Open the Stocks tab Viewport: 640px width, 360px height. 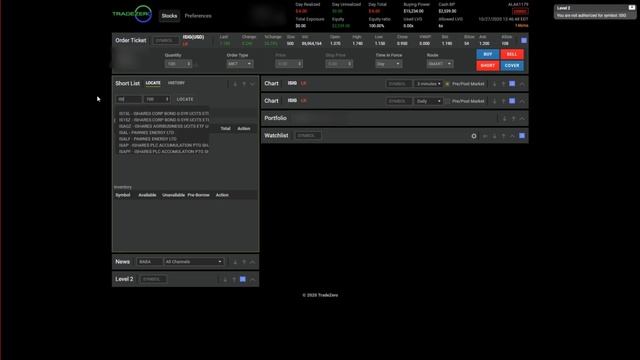[169, 16]
